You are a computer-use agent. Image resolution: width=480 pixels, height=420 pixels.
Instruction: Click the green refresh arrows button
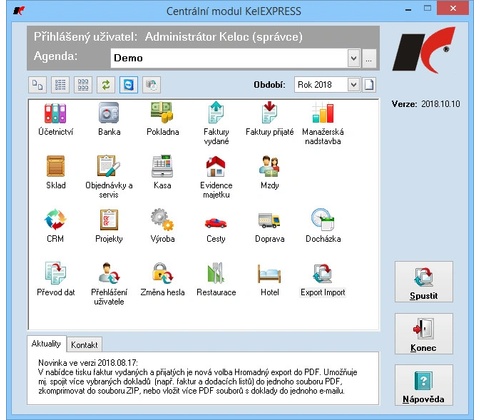(106, 85)
